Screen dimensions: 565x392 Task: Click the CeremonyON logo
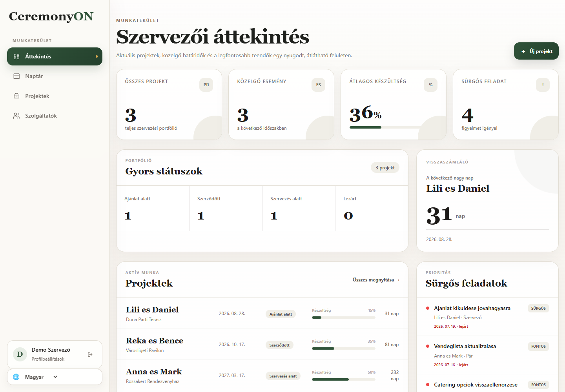(x=51, y=16)
